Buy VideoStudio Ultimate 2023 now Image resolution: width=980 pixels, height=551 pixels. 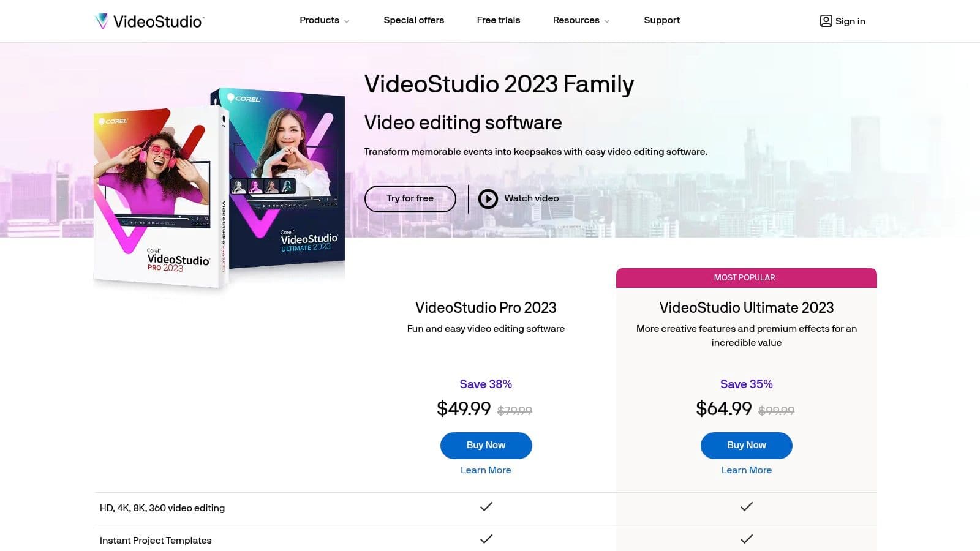coord(746,445)
